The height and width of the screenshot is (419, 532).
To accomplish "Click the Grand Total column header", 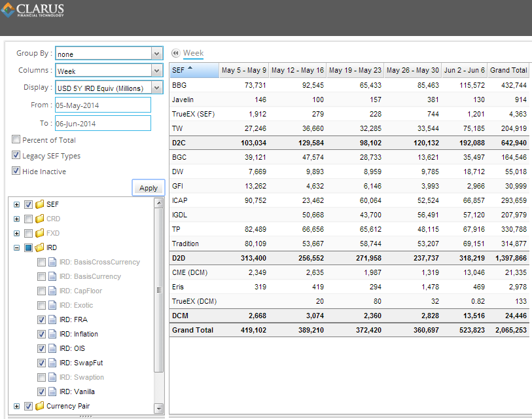I will (x=508, y=70).
